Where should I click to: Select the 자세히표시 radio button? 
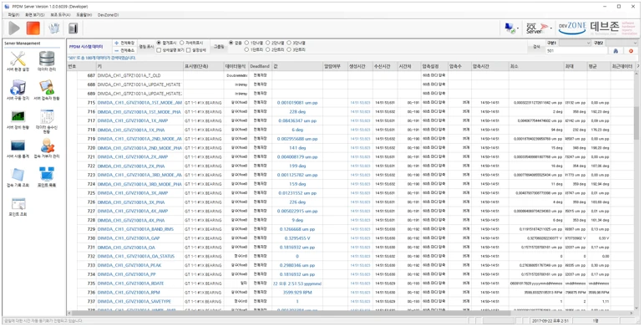[181, 43]
